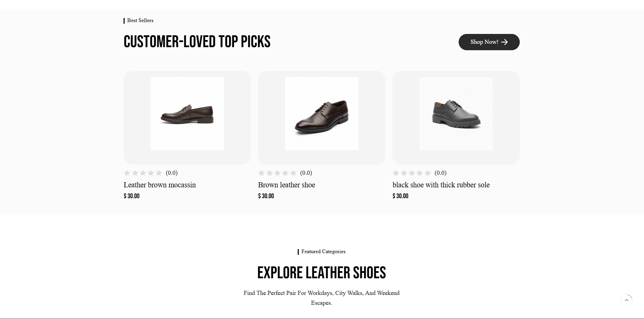Click the Brown leather shoe (0.0) rating count
The height and width of the screenshot is (319, 644).
pos(306,173)
